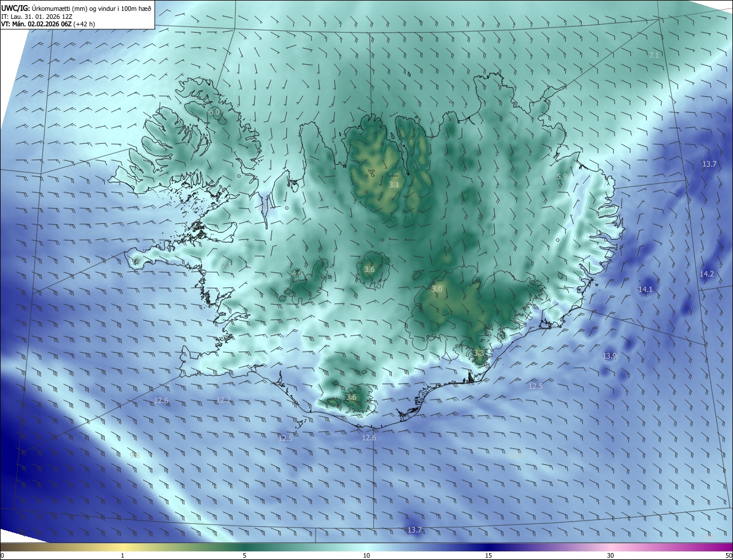Image resolution: width=733 pixels, height=560 pixels.
Task: Click the 14.2 value offshore east
Action: tap(707, 274)
